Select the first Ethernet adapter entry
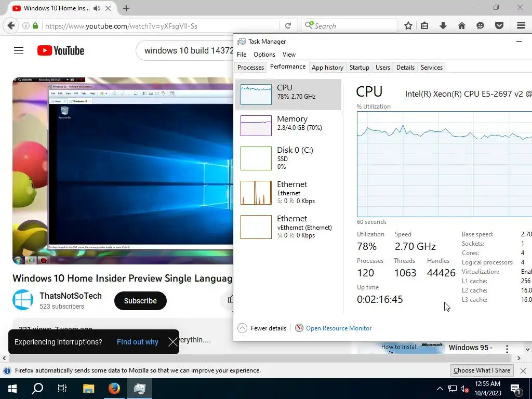The image size is (532, 399). 288,192
